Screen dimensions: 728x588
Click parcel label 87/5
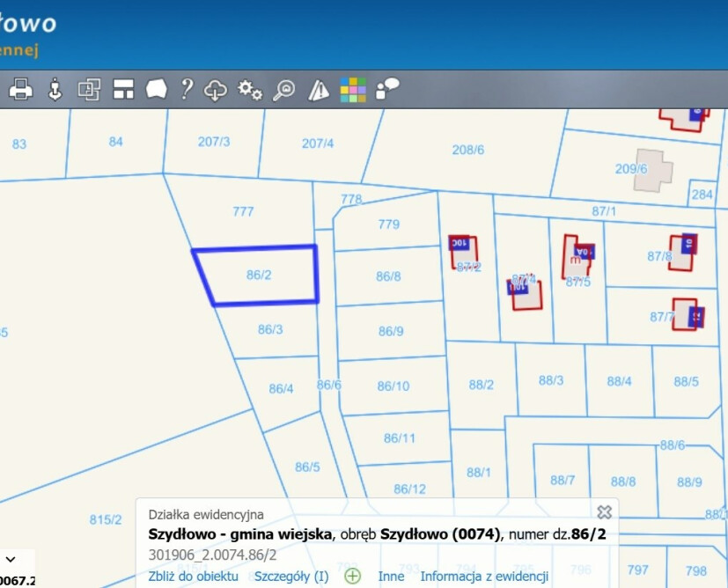578,282
